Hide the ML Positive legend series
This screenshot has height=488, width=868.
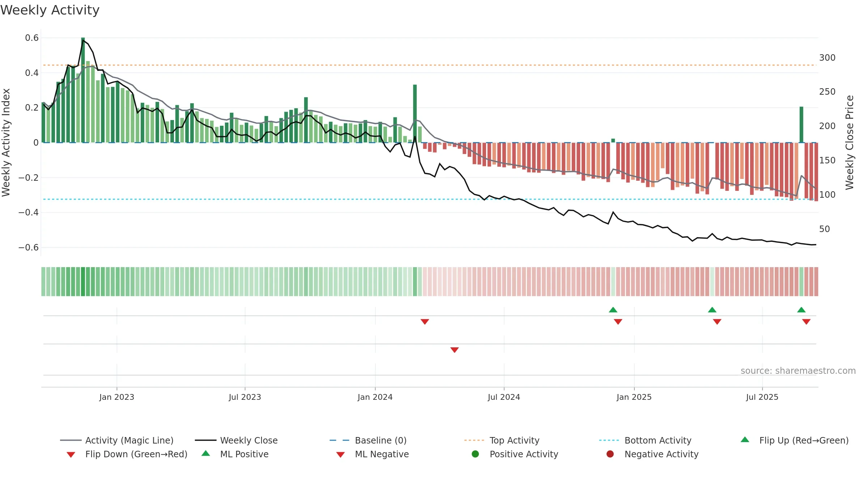(235, 454)
